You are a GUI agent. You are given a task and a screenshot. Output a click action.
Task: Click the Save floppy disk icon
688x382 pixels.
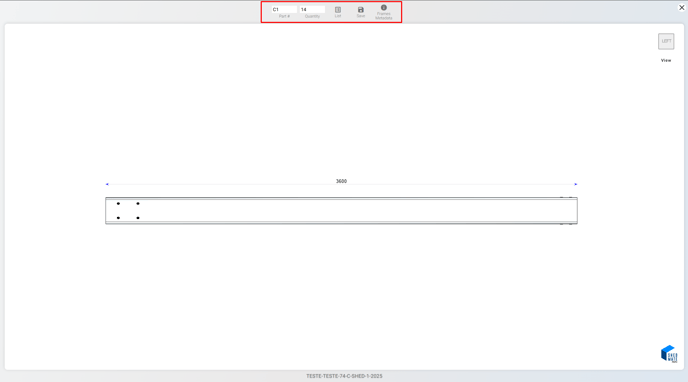(361, 10)
